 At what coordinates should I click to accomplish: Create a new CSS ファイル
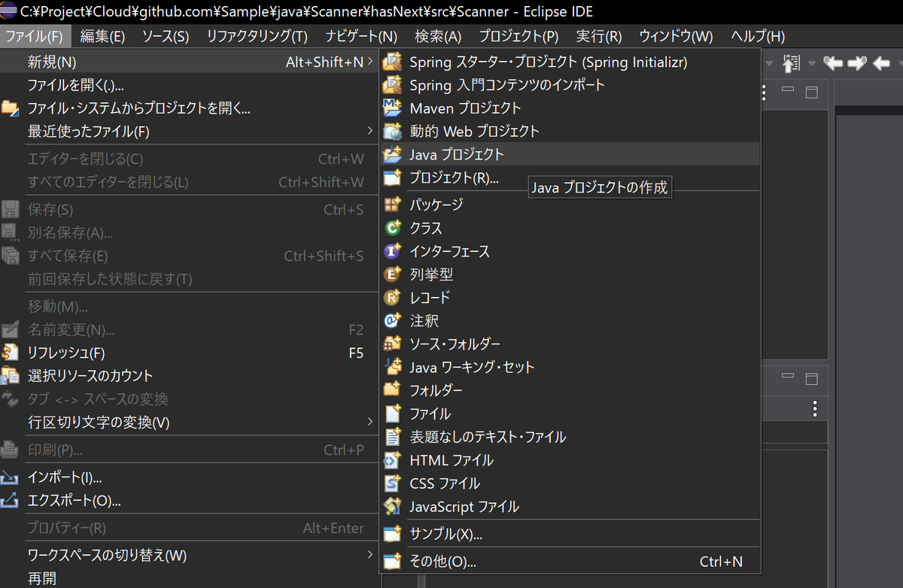tap(570, 483)
